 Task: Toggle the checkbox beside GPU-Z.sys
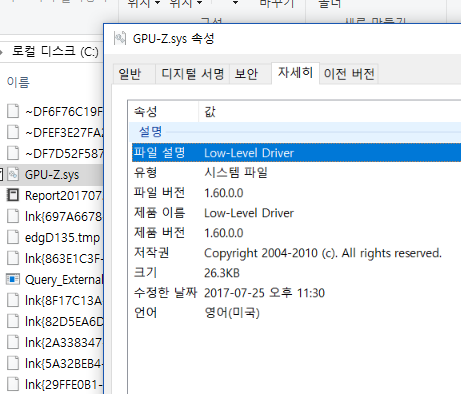tap(1, 175)
